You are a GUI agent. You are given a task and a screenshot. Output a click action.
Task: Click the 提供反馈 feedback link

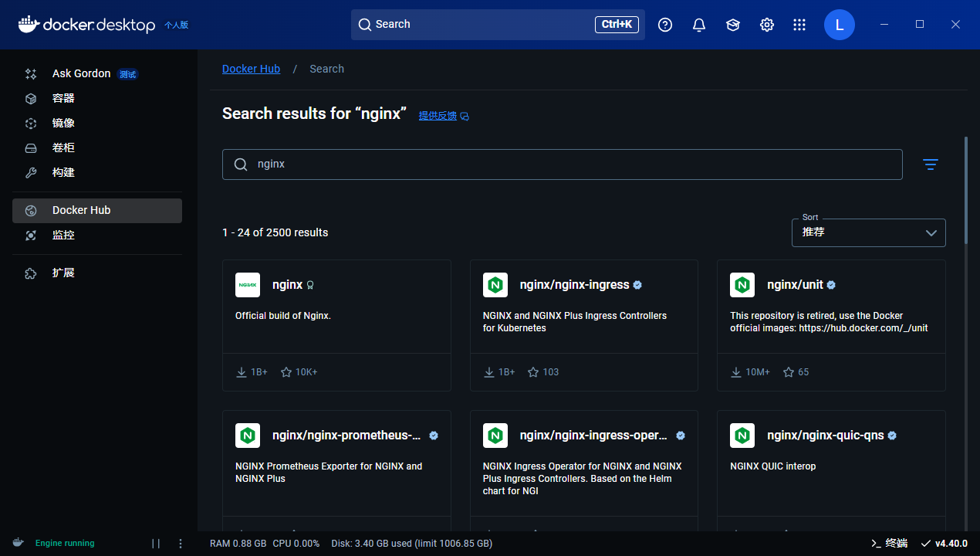438,116
